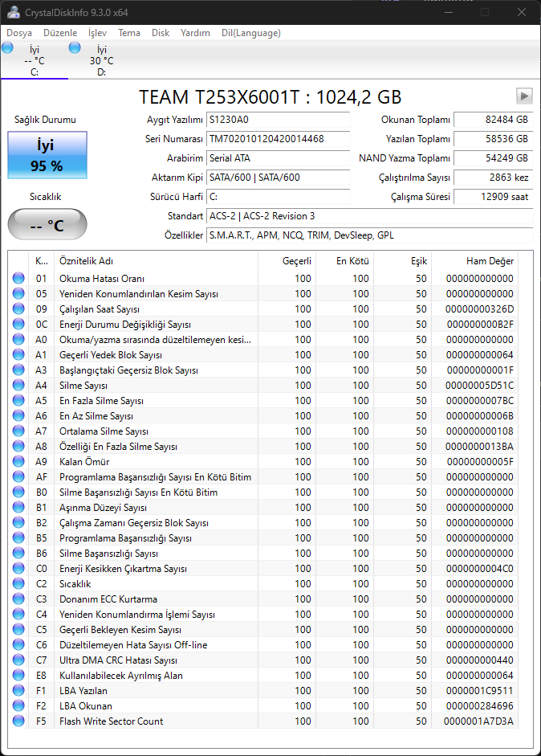The image size is (541, 756).
Task: Open the Tema menu
Action: (x=129, y=33)
